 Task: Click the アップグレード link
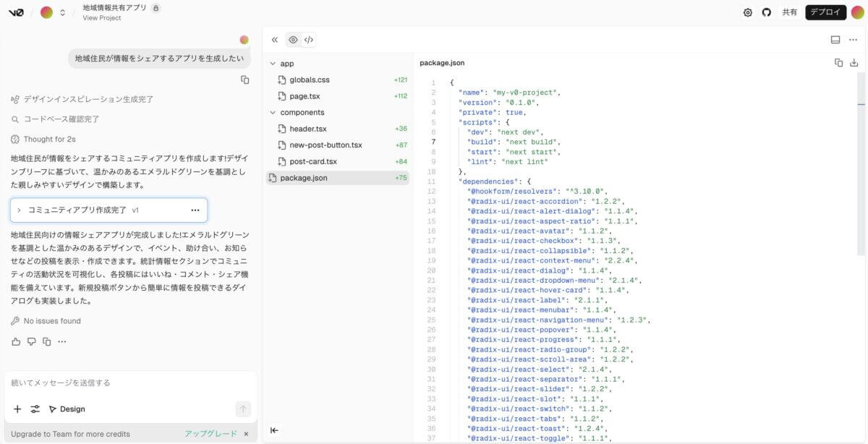click(x=210, y=434)
